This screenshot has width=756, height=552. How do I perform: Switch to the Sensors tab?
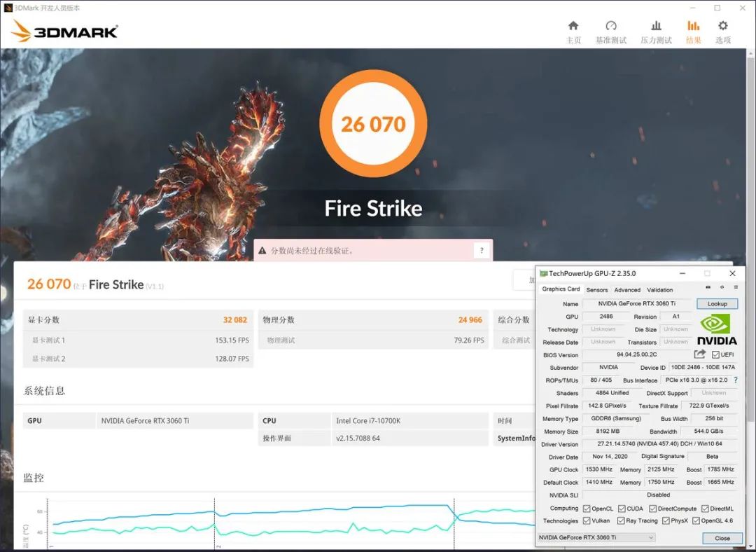(x=597, y=290)
